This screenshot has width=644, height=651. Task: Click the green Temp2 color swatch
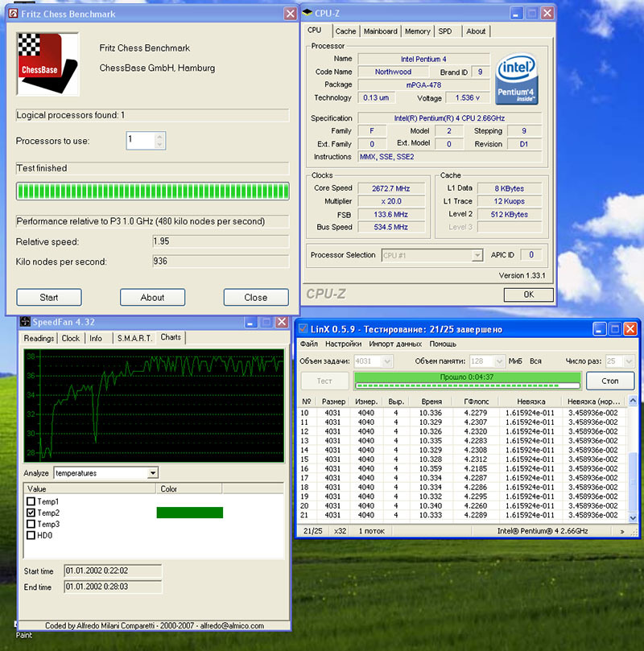tap(190, 513)
